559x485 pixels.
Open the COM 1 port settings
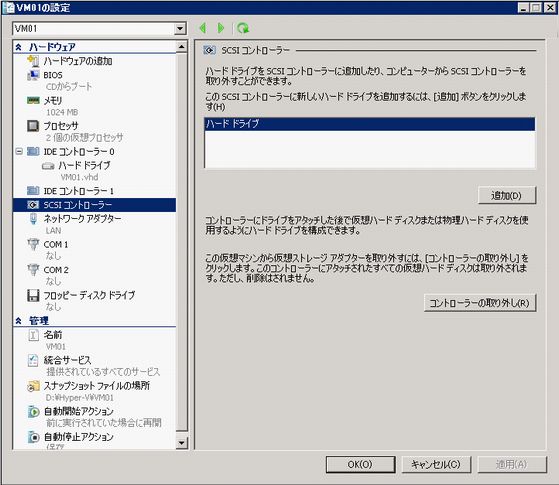tap(56, 244)
